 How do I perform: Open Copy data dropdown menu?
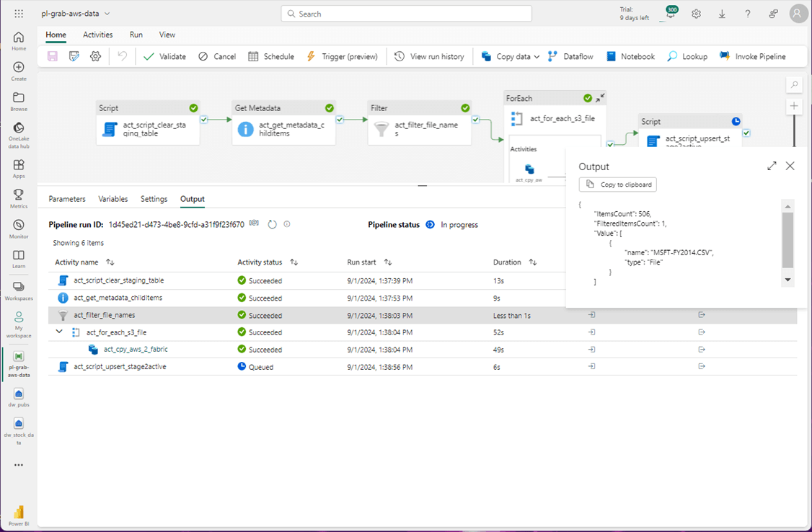point(537,56)
